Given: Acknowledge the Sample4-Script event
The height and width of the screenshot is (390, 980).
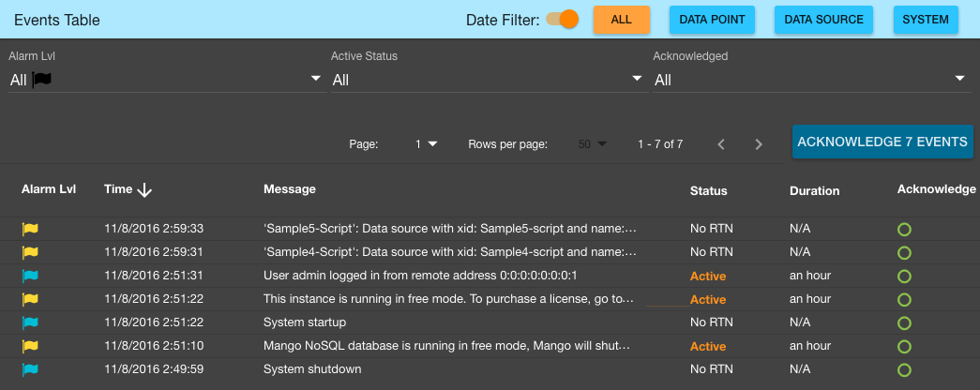Looking at the screenshot, I should point(904,252).
